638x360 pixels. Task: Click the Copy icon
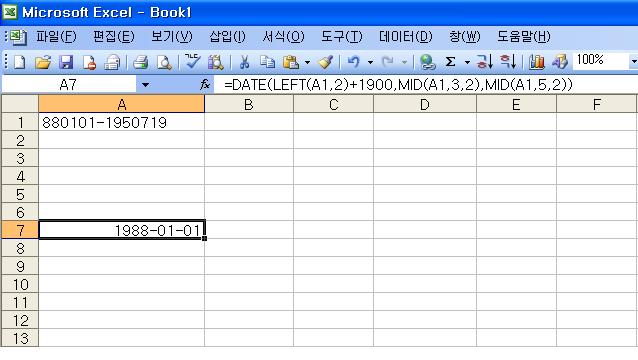pos(267,62)
